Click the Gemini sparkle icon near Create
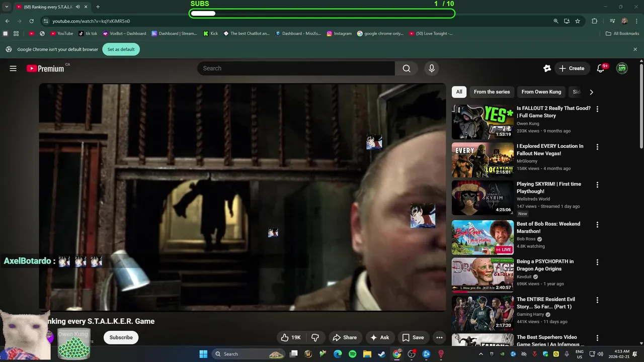 point(547,68)
